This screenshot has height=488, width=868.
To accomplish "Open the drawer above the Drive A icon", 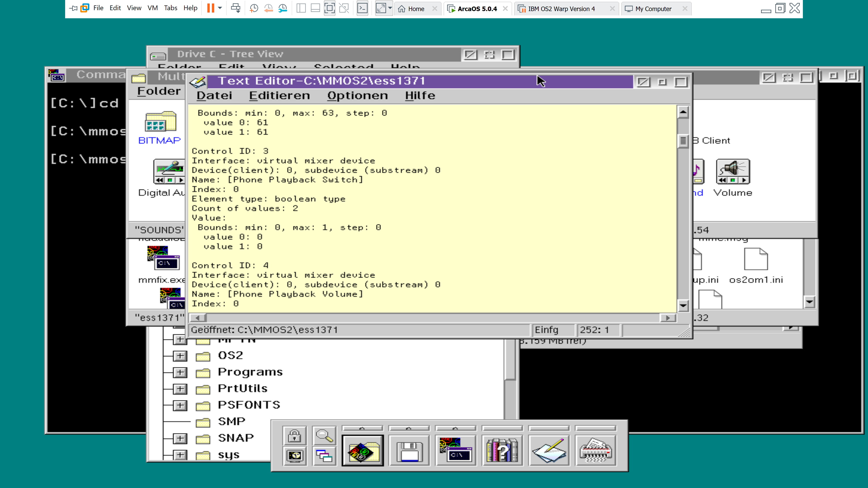I will pos(409,428).
